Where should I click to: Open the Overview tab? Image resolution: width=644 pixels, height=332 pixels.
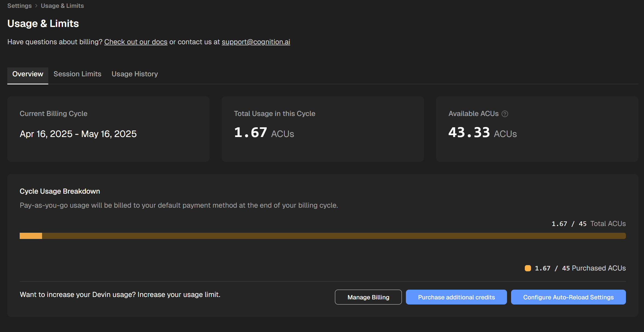pyautogui.click(x=28, y=74)
